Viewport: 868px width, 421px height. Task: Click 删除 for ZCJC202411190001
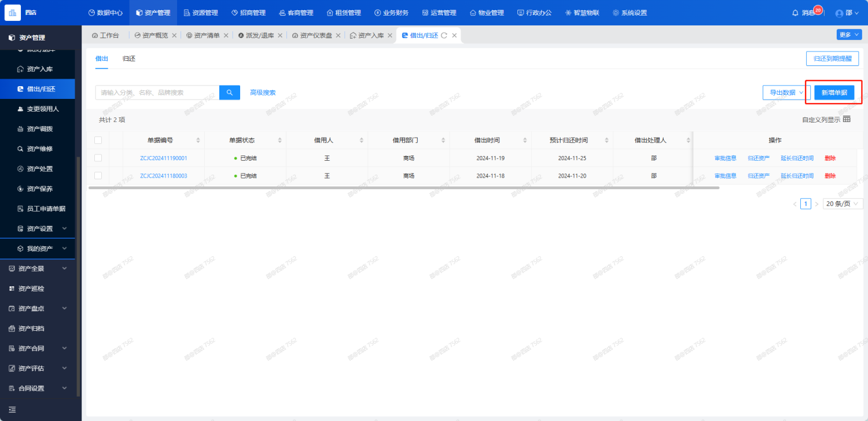pos(830,158)
